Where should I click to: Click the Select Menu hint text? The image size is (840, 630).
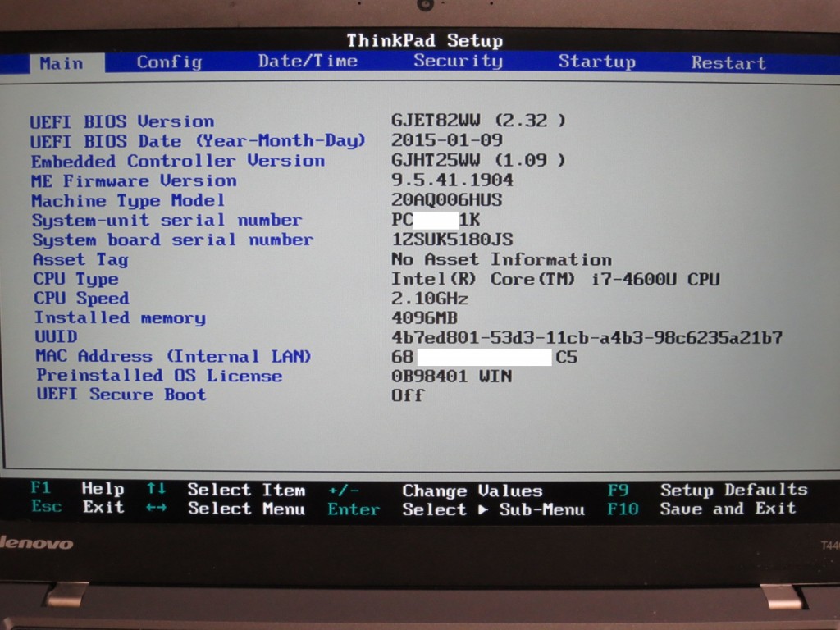point(246,508)
